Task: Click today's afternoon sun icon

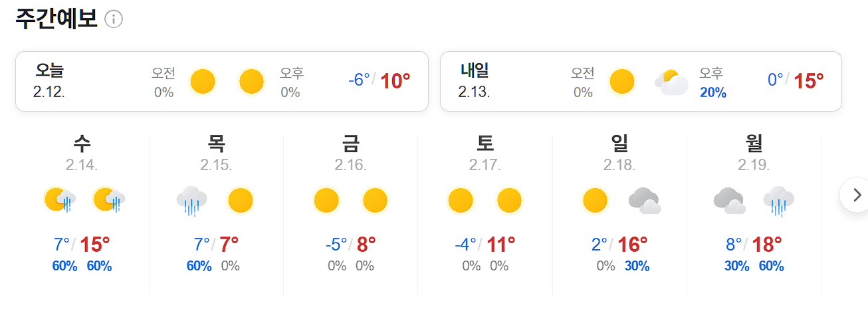Action: click(252, 82)
